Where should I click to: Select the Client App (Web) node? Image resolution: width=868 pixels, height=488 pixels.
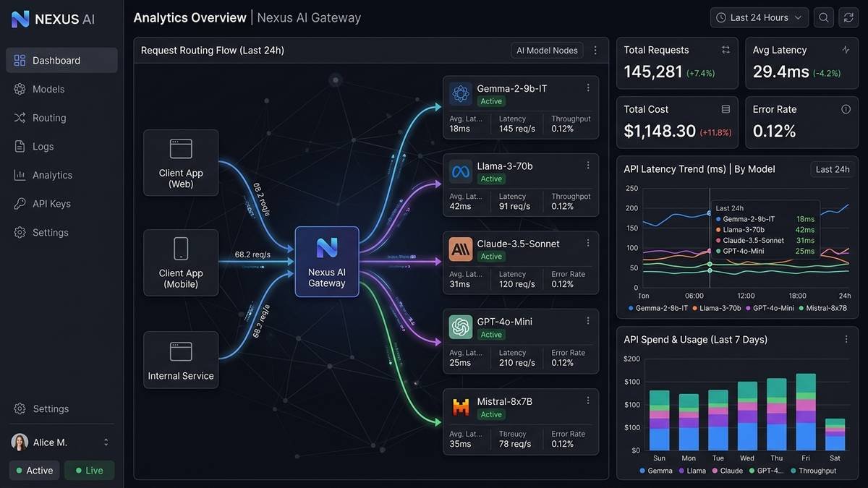pos(181,163)
